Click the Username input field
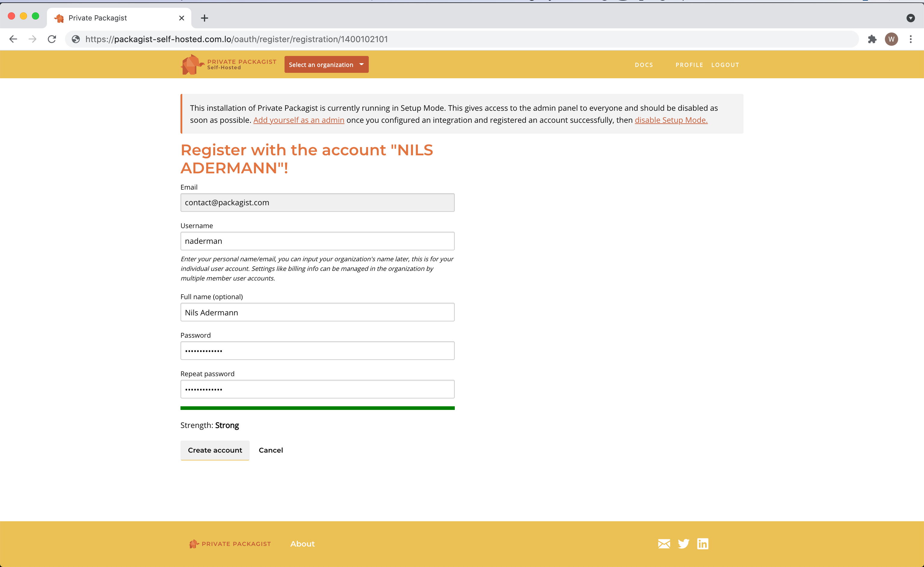Image resolution: width=924 pixels, height=567 pixels. pos(317,241)
